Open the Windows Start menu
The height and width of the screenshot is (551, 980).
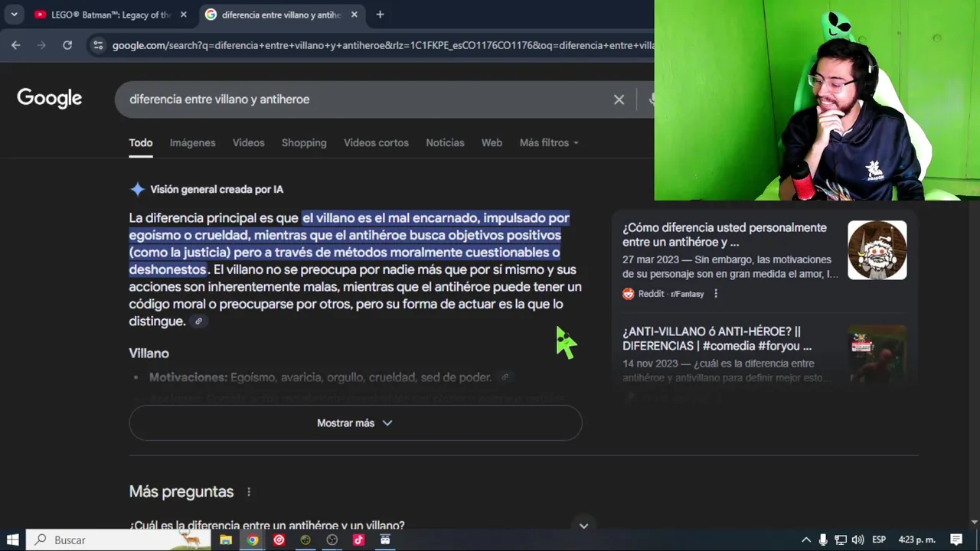pyautogui.click(x=12, y=540)
